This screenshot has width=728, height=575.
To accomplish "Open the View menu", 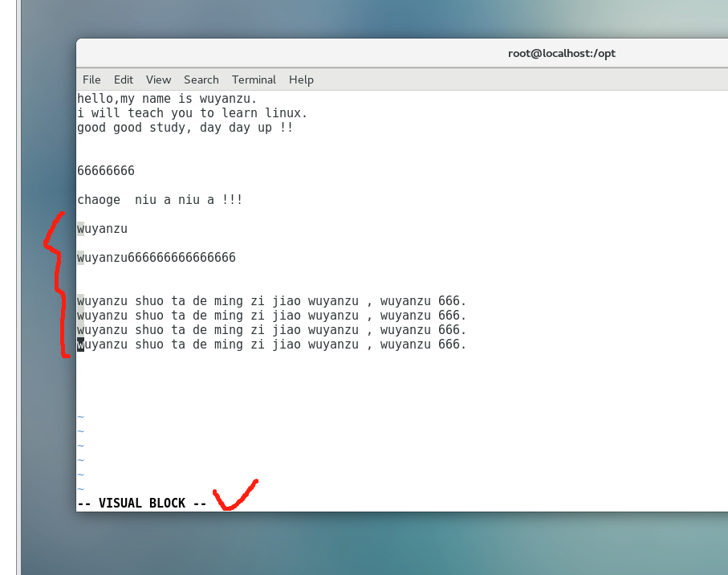I will point(158,80).
